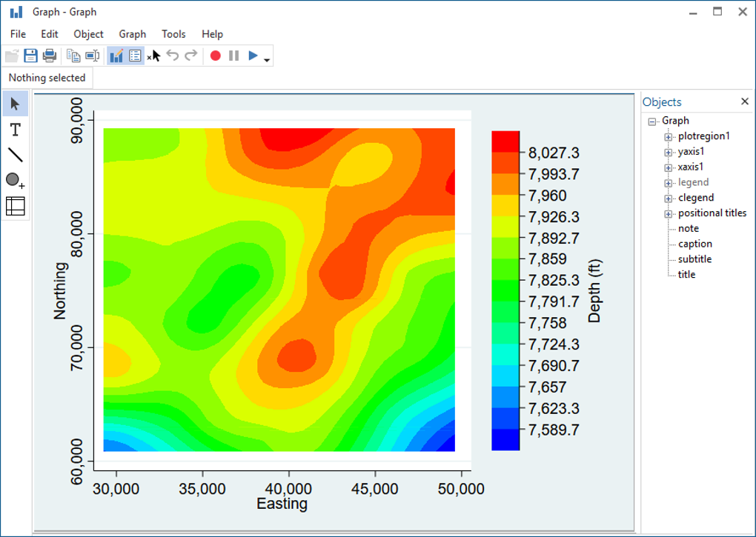Screen dimensions: 756x537
Task: Click the Print graph icon
Action: coord(50,56)
